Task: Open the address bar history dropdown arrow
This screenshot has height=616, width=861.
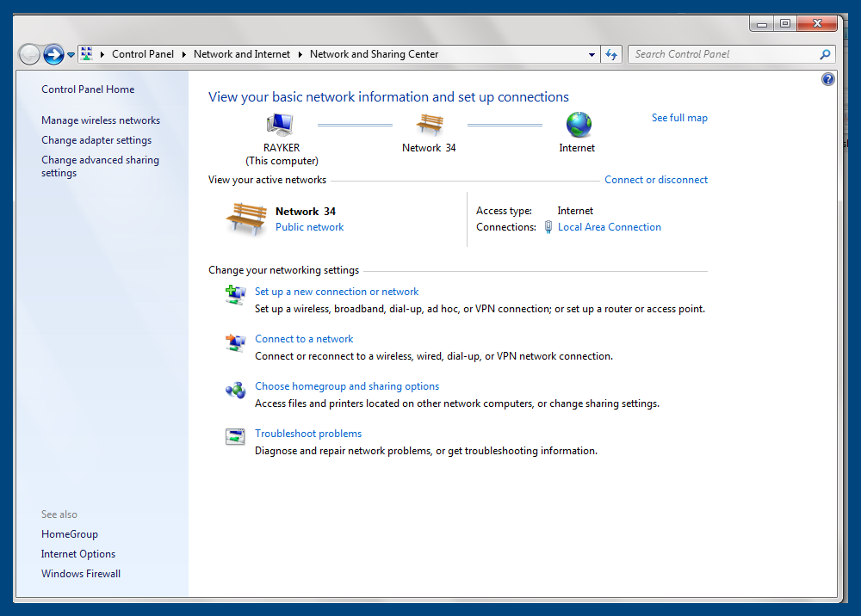Action: (x=592, y=53)
